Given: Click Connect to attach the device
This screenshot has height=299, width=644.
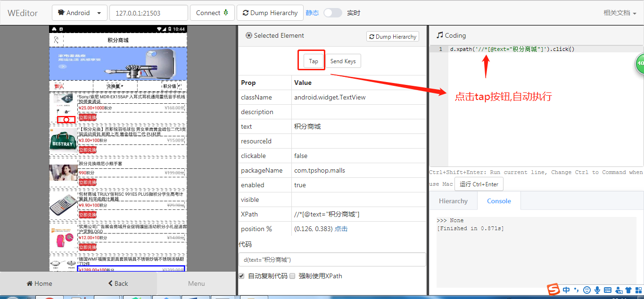Looking at the screenshot, I should (x=212, y=13).
